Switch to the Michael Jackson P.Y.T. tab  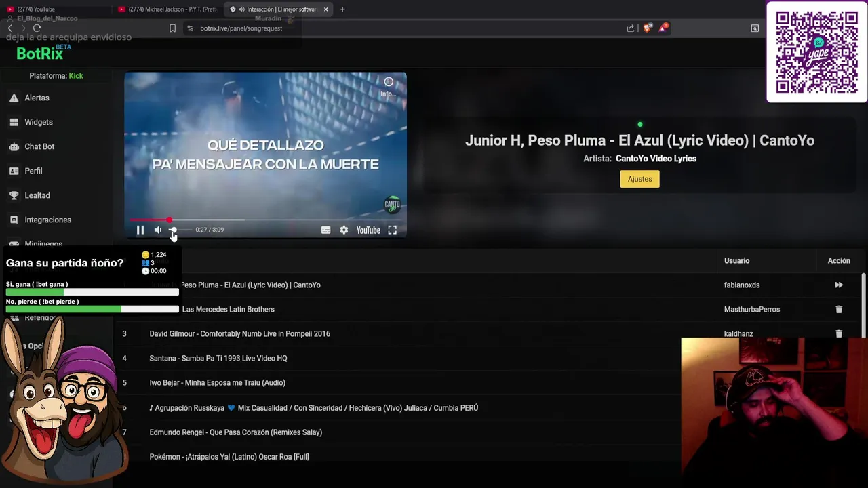167,9
